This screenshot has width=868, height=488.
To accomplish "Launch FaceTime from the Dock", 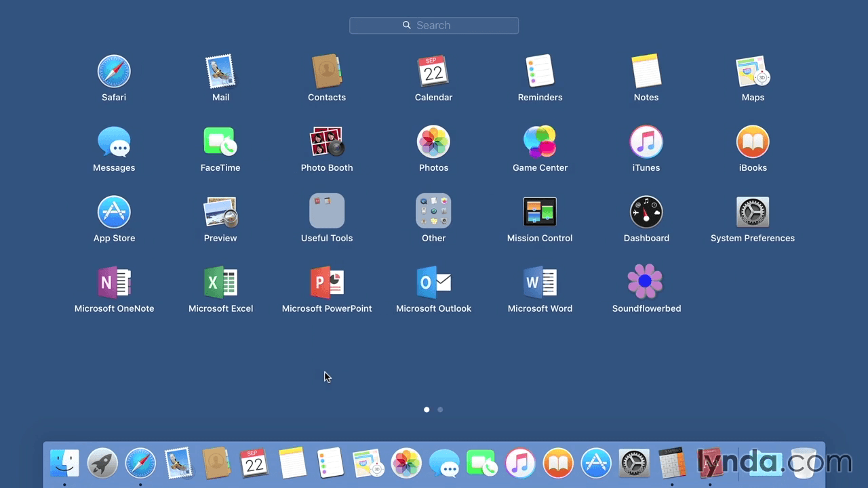I will pos(482,464).
